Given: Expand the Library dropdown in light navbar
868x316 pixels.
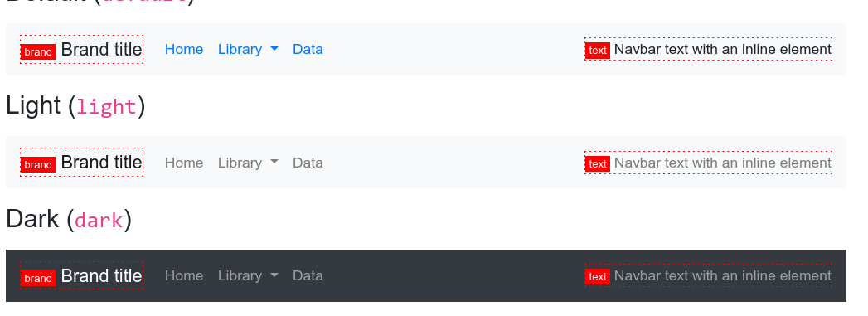Looking at the screenshot, I should [x=248, y=163].
